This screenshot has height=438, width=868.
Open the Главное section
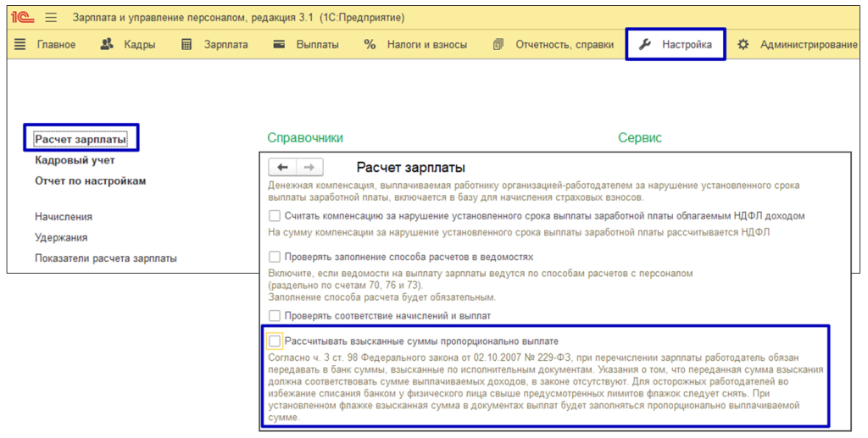point(46,45)
